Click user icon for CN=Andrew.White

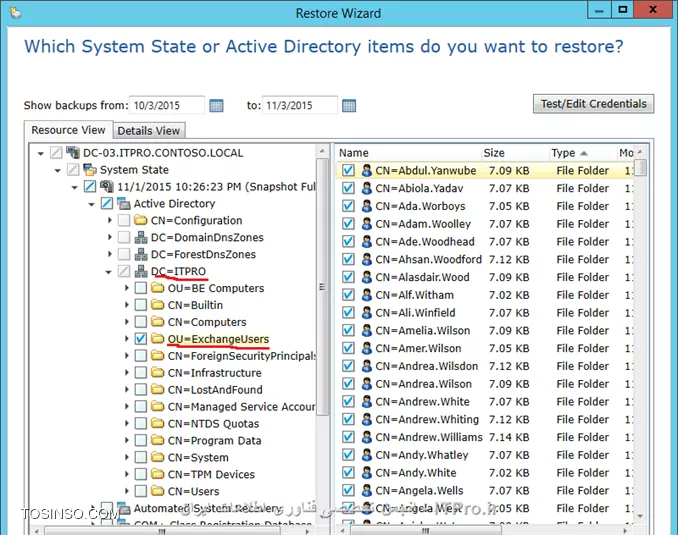click(x=367, y=401)
